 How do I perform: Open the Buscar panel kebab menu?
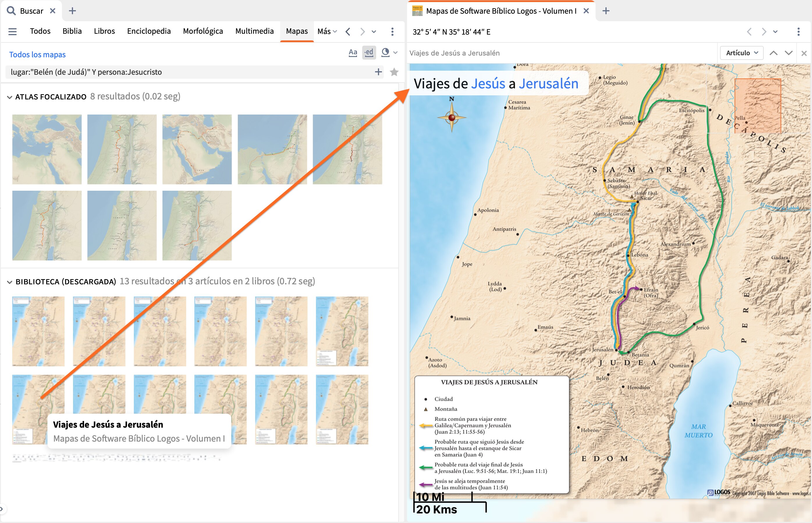pyautogui.click(x=392, y=32)
